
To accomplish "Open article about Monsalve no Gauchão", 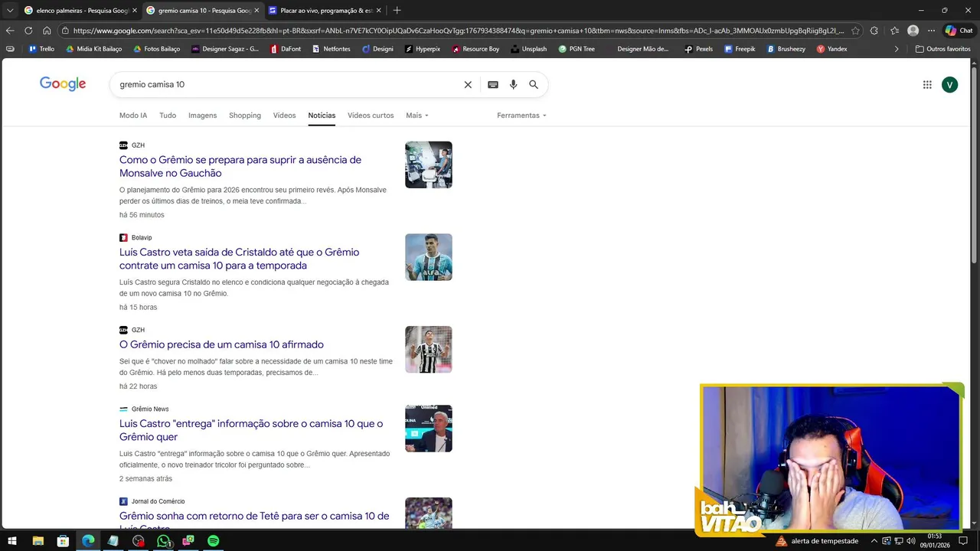I will (x=240, y=167).
